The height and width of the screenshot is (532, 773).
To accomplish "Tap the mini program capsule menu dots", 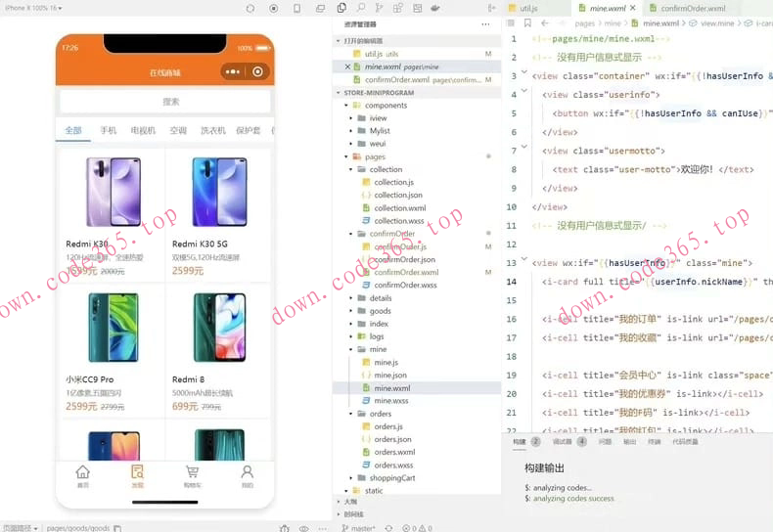I will point(232,72).
